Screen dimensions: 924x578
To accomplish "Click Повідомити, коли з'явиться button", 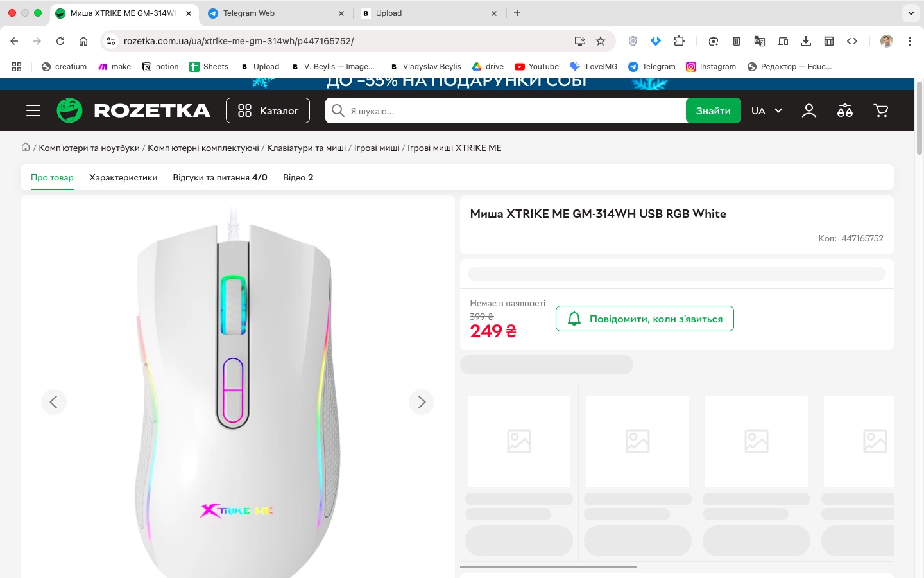I will (x=644, y=319).
